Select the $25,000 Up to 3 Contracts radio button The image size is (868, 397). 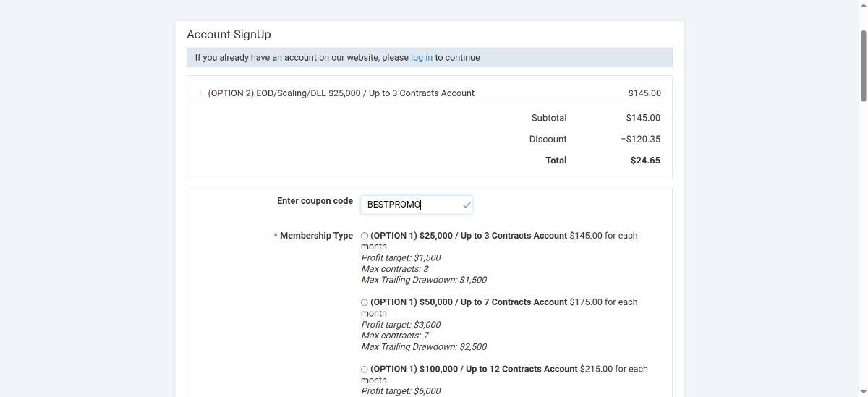click(x=365, y=236)
